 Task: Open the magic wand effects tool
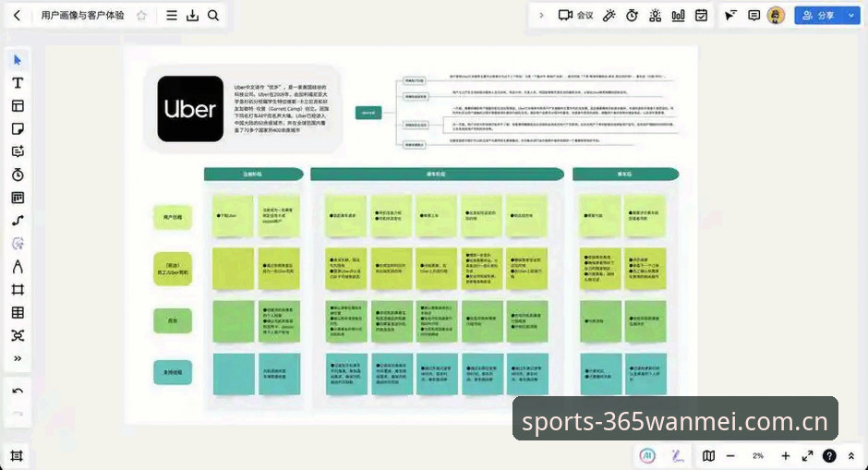tap(609, 16)
